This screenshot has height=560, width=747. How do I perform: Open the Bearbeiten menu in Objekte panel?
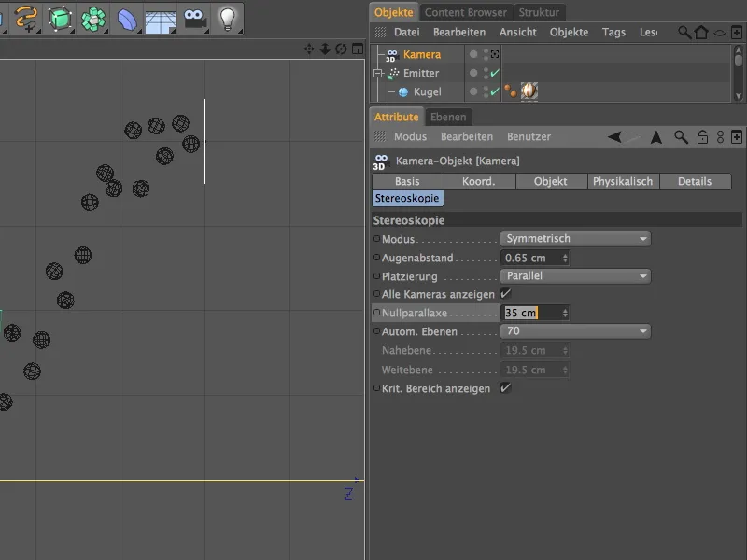[x=459, y=32]
